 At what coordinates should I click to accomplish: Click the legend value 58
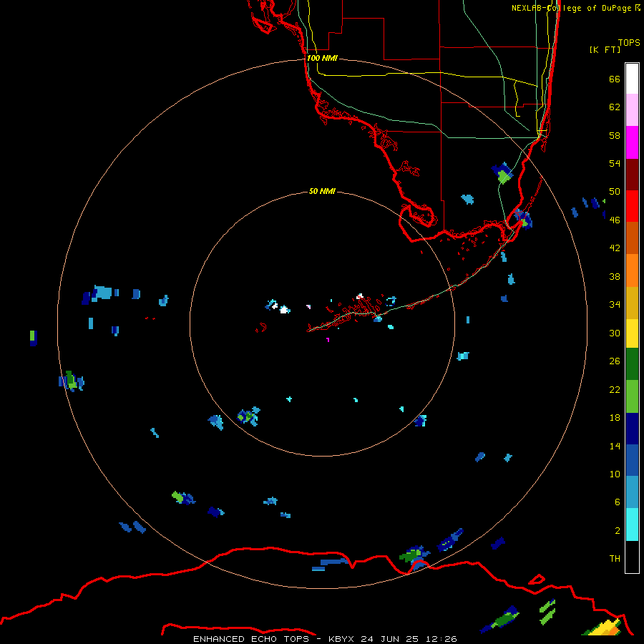pyautogui.click(x=615, y=135)
